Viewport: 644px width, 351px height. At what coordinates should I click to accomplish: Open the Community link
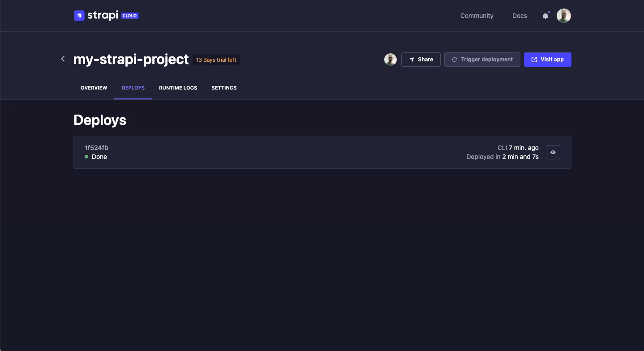(x=477, y=16)
